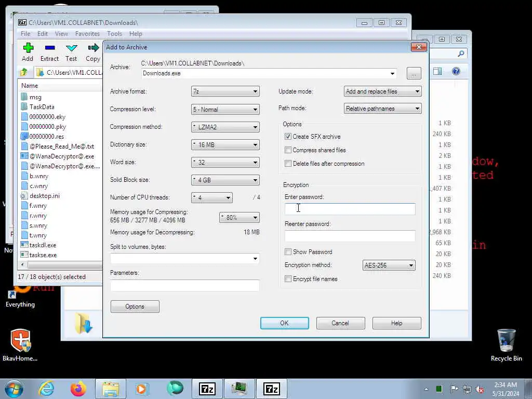Open the File menu in 7-Zip

click(25, 34)
